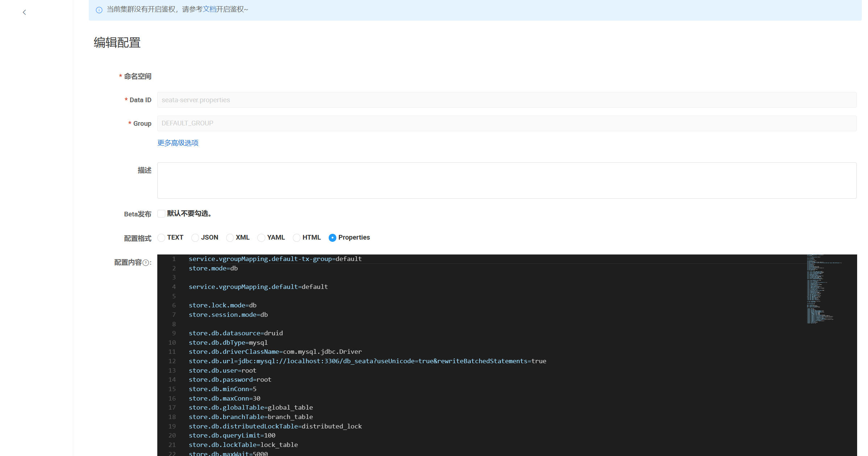Image resolution: width=868 pixels, height=456 pixels.
Task: Click the back arrow icon
Action: pyautogui.click(x=24, y=12)
